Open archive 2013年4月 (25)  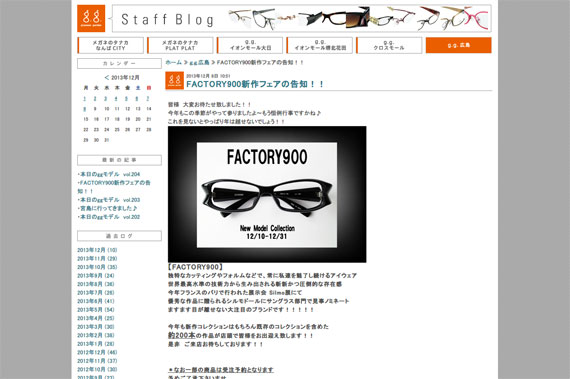(96, 318)
